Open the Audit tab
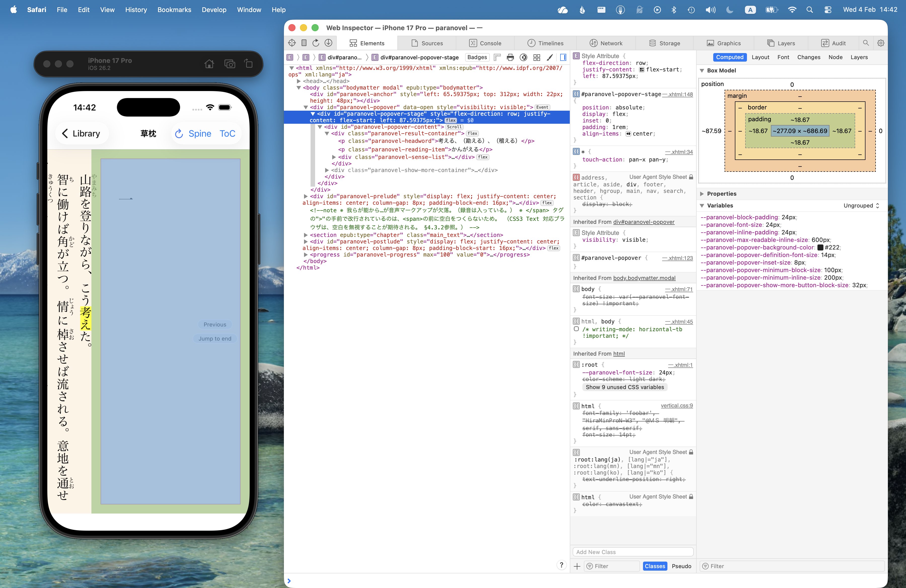The image size is (906, 588). point(833,43)
